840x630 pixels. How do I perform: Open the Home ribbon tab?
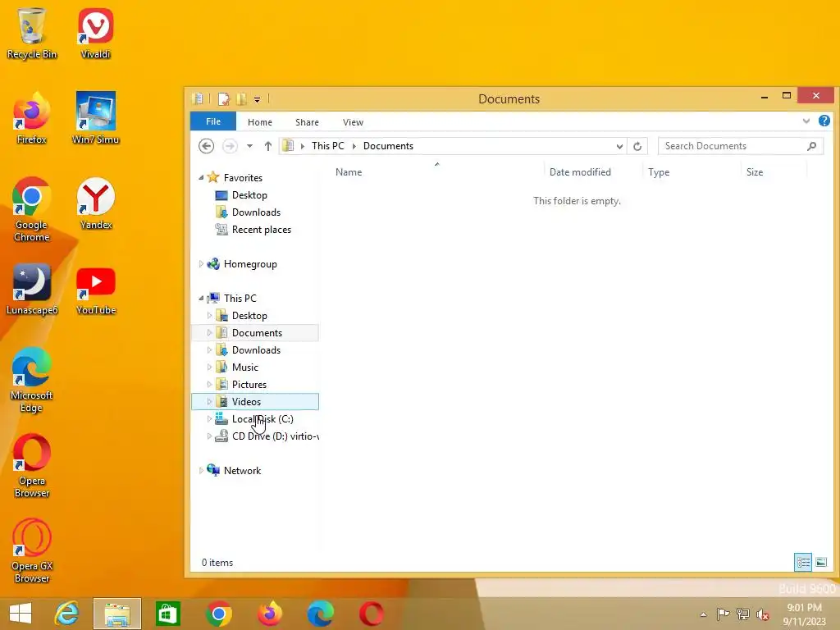coord(260,122)
